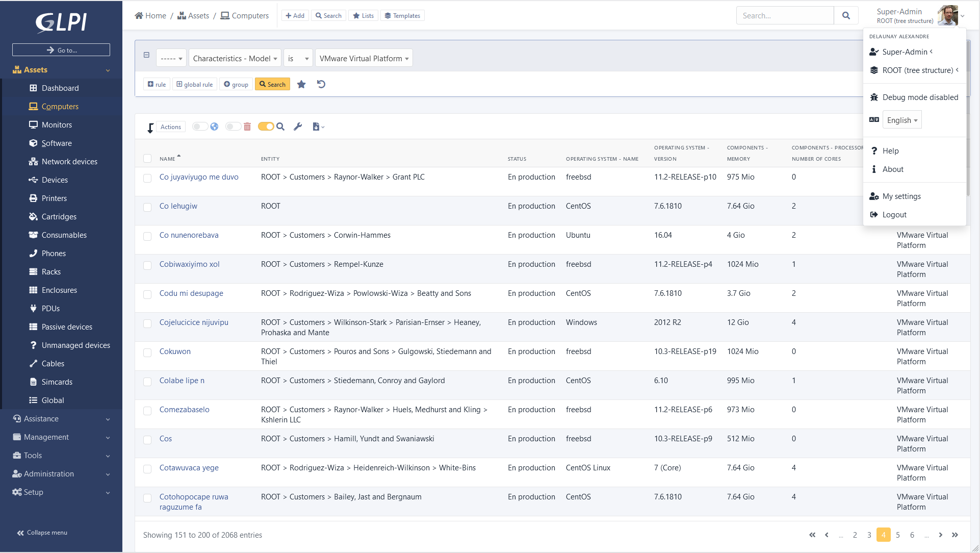Open computer entry Co lehugiw
Image resolution: width=980 pixels, height=553 pixels.
click(x=179, y=206)
